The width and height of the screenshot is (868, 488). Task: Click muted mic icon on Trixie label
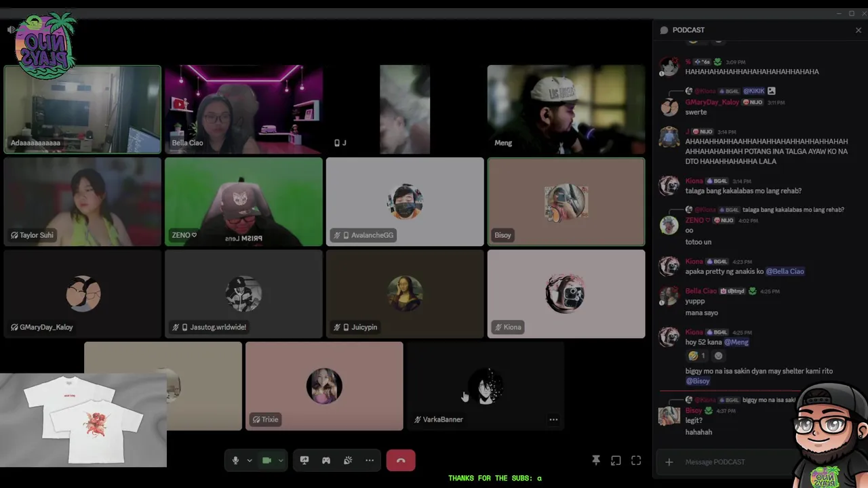(x=256, y=420)
